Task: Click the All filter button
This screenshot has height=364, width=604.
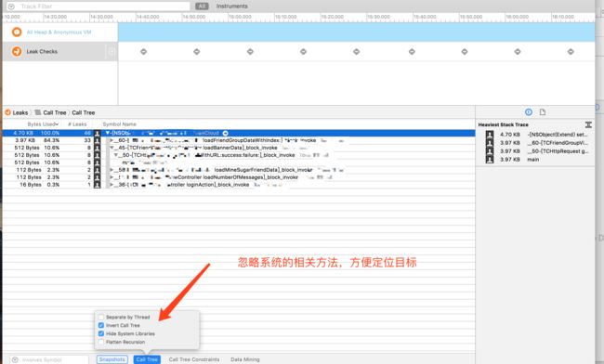Action: (202, 6)
